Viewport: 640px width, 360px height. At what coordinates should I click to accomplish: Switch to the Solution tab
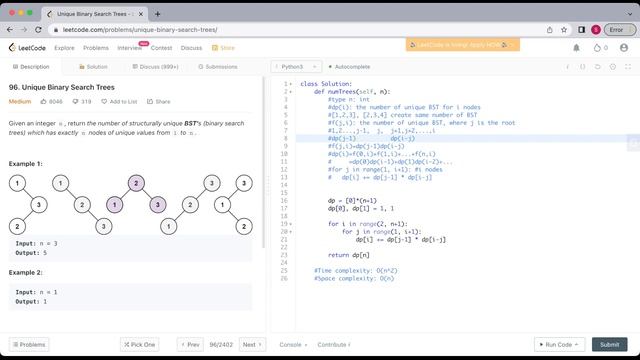[x=93, y=67]
